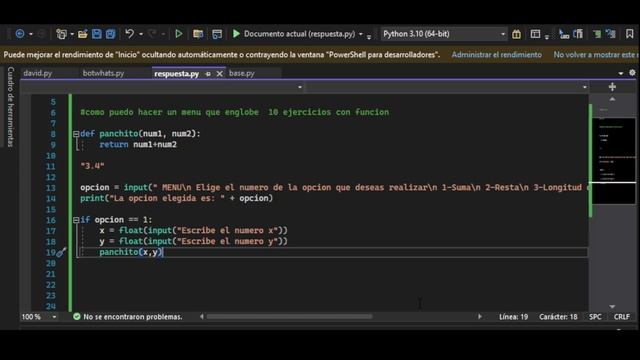640x360 pixels.
Task: Click the uncomment selected lines icon
Action: click(611, 34)
